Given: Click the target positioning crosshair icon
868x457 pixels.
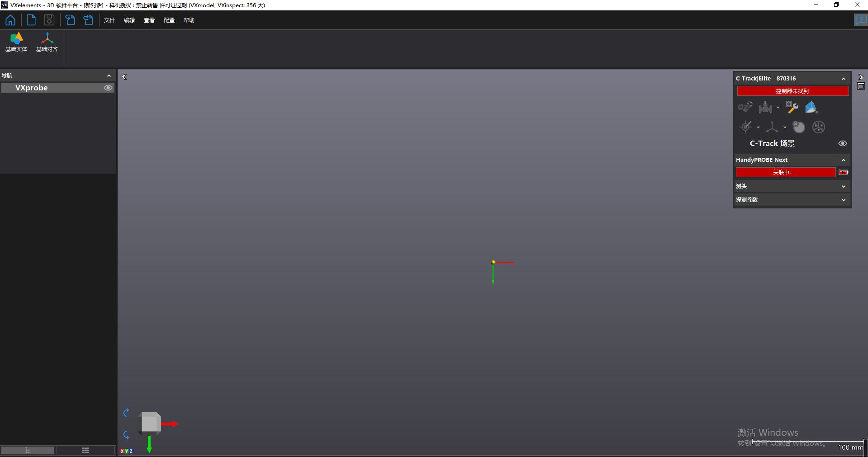Looking at the screenshot, I should pyautogui.click(x=746, y=127).
